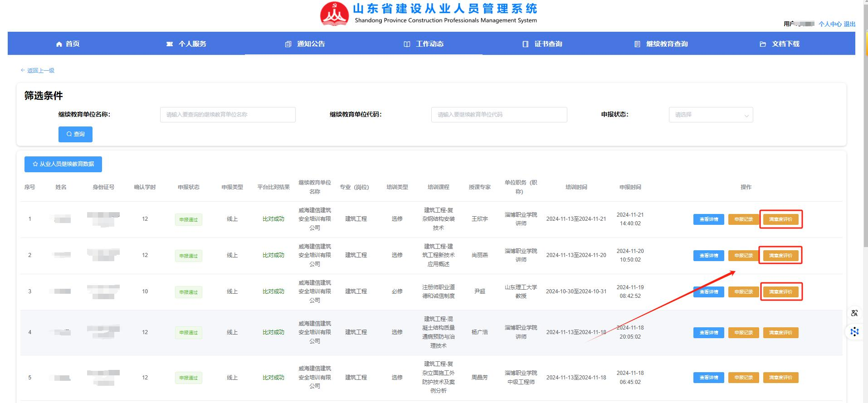Open the 证书查询 navigation tab

(542, 44)
